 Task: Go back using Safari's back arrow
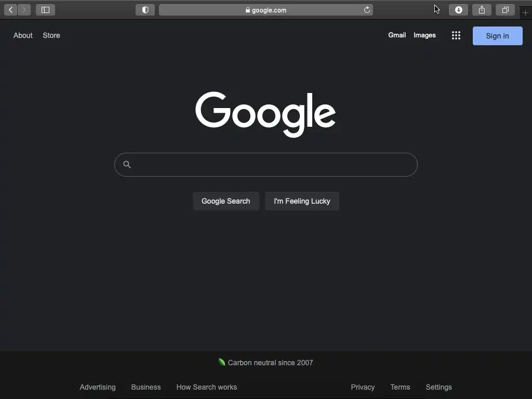click(x=11, y=10)
